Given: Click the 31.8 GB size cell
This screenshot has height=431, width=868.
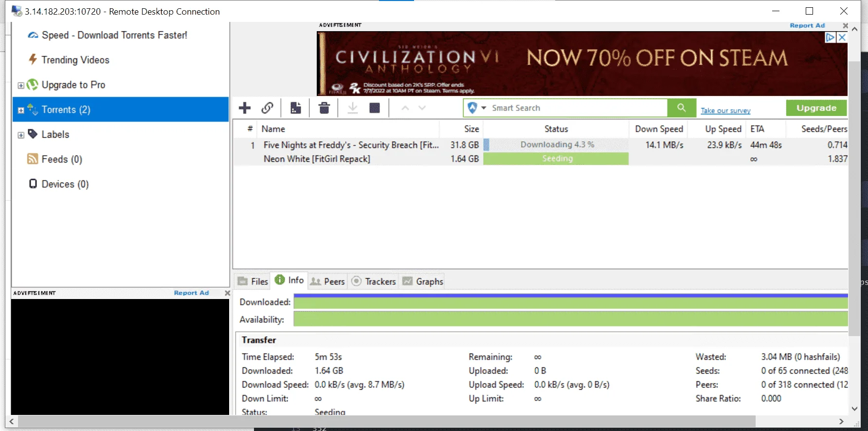Looking at the screenshot, I should [465, 145].
